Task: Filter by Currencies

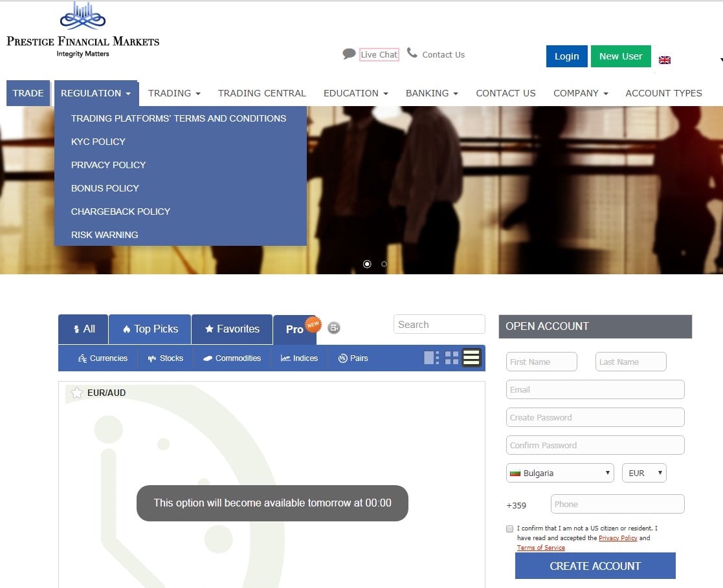Action: click(x=103, y=358)
